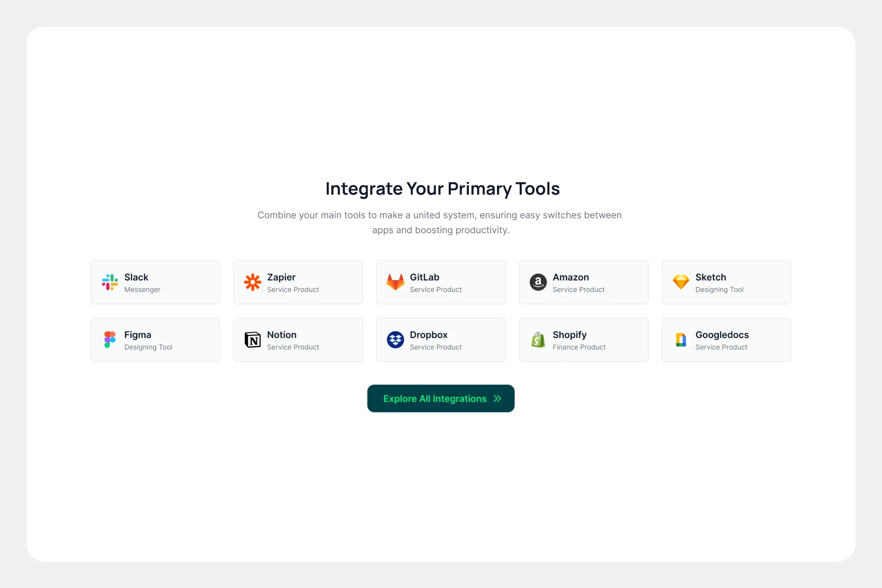Select the Figma Designing Tool subtitle
The width and height of the screenshot is (882, 588).
(x=148, y=347)
